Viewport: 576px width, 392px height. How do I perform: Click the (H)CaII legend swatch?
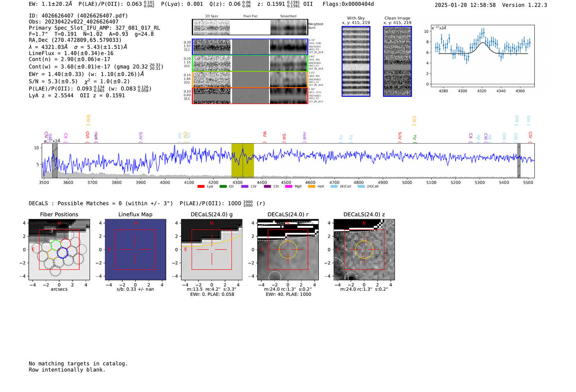pos(361,186)
